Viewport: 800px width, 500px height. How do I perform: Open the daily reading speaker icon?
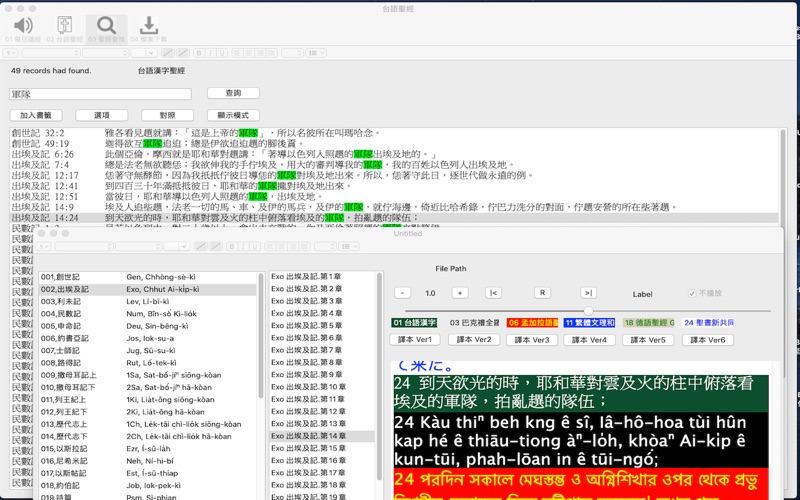tap(22, 26)
